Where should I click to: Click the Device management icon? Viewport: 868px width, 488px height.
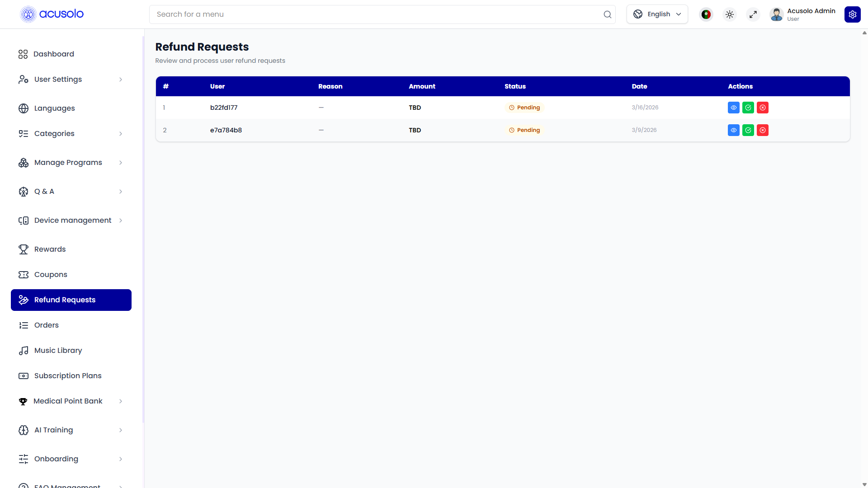tap(24, 221)
